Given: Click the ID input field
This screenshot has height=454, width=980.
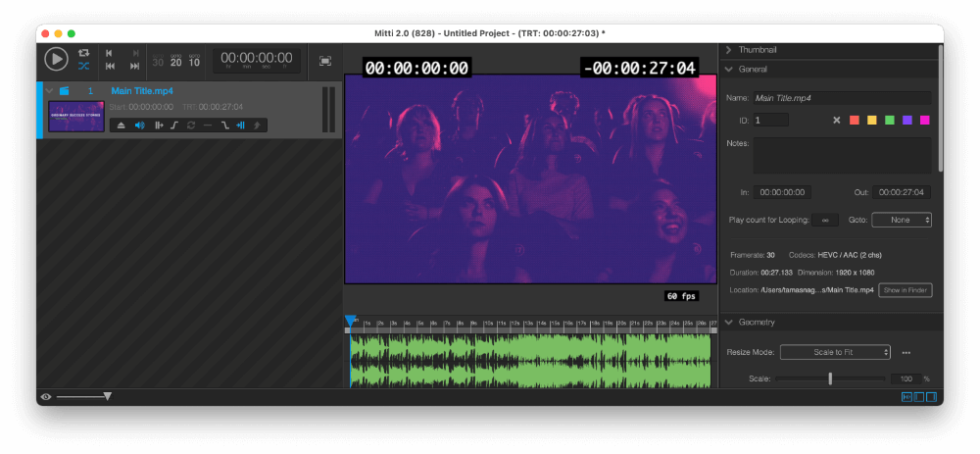Looking at the screenshot, I should click(770, 120).
